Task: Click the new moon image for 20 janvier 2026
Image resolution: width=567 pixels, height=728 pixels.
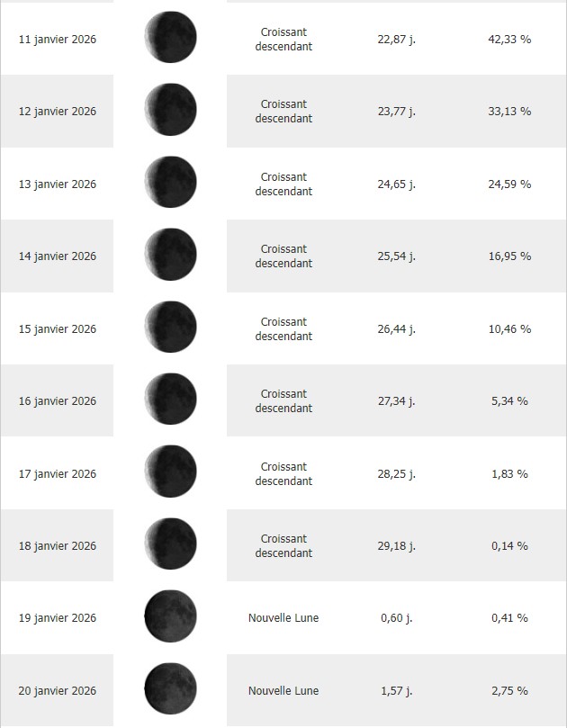Action: pyautogui.click(x=170, y=689)
